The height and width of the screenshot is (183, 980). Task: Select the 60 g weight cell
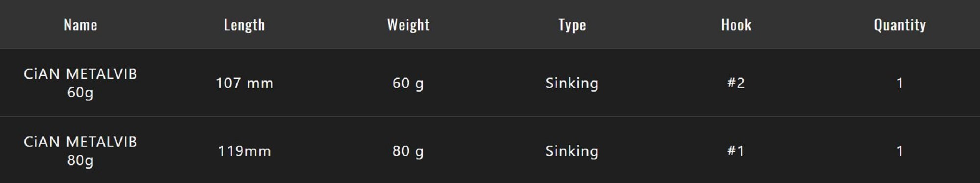point(408,83)
